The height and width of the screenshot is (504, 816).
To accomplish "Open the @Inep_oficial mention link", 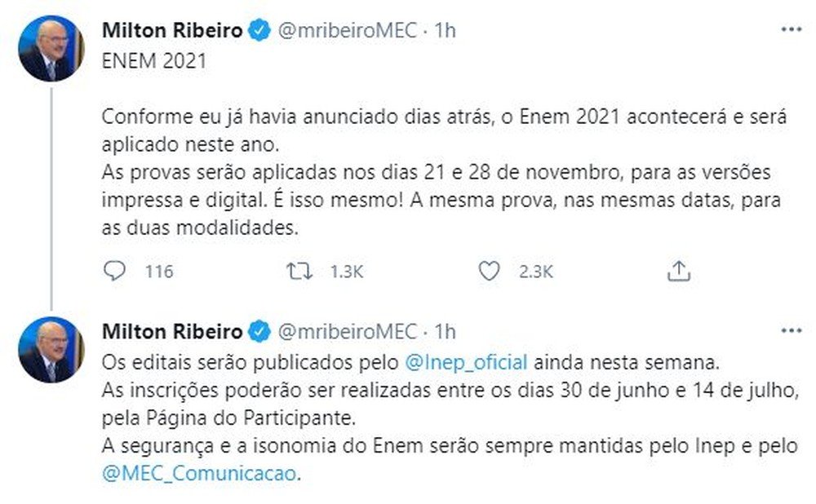I will [x=464, y=360].
